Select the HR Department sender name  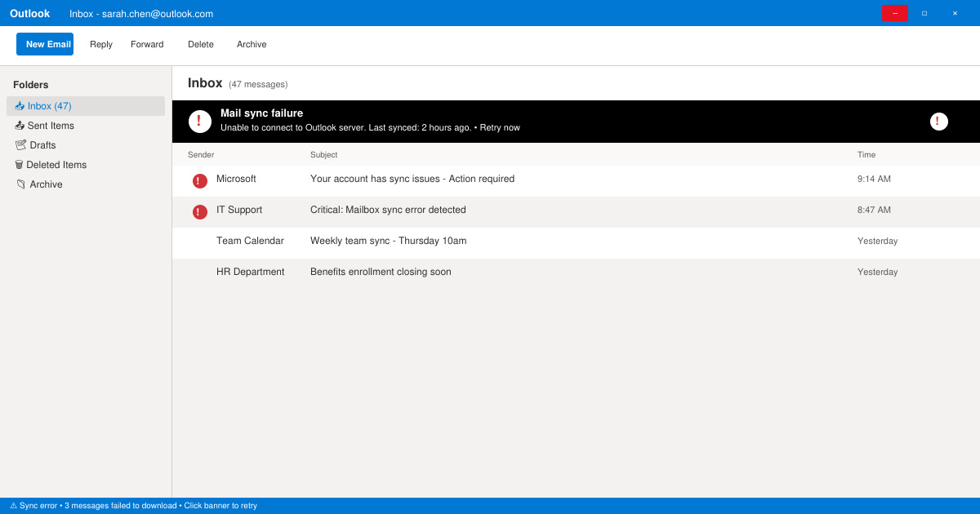(251, 272)
